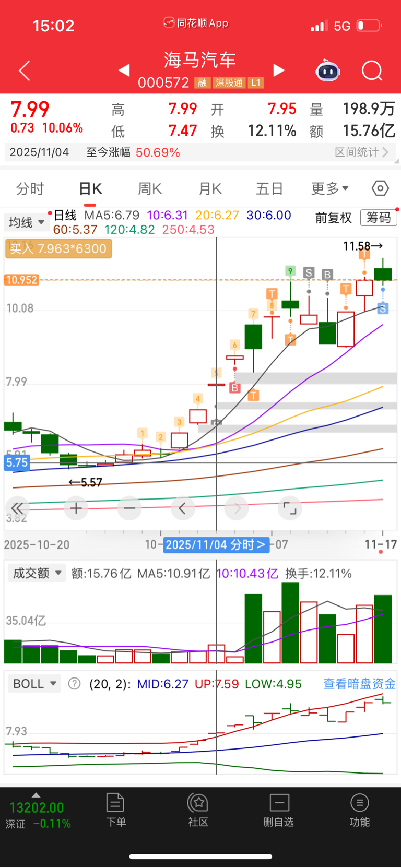Switch to the 月K tab
Image resolution: width=401 pixels, height=868 pixels.
210,188
